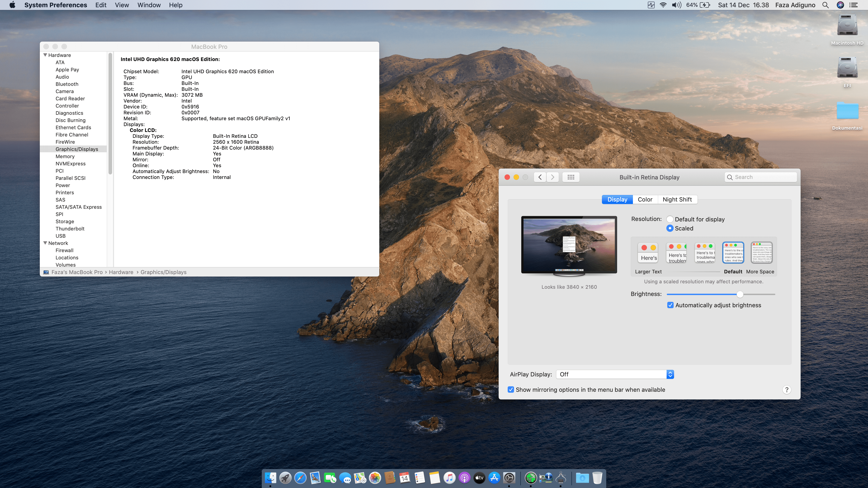868x488 pixels.
Task: Collapse the Network tree section
Action: point(45,243)
